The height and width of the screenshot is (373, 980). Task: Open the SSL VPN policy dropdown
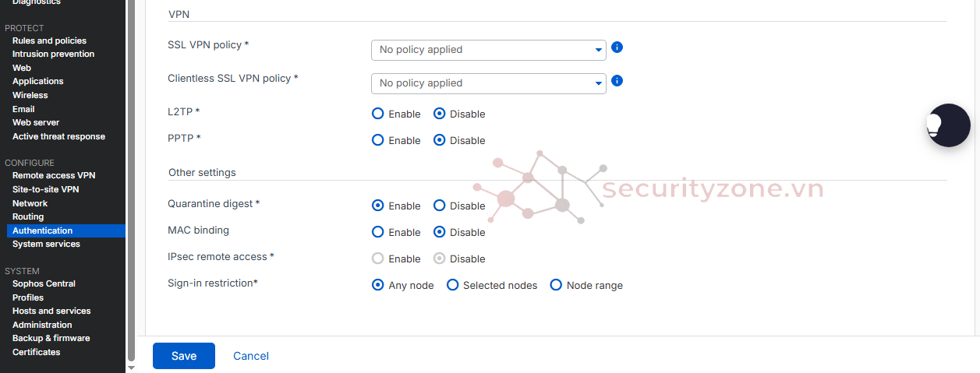click(488, 50)
